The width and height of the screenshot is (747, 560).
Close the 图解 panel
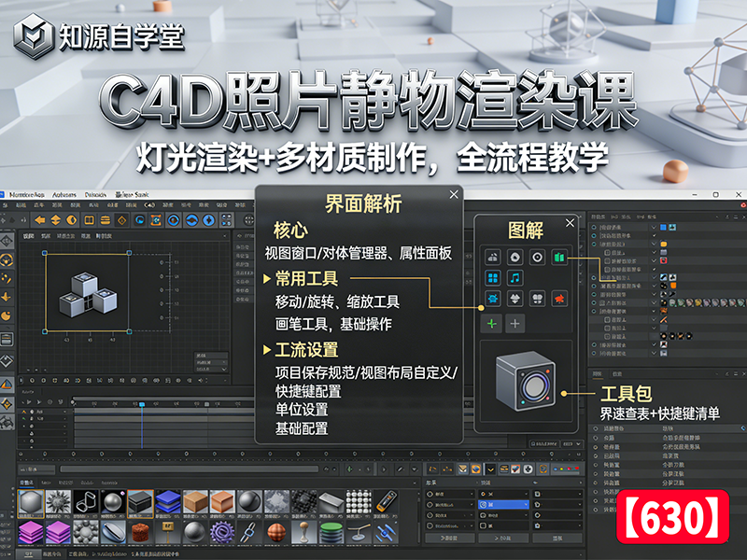[568, 224]
